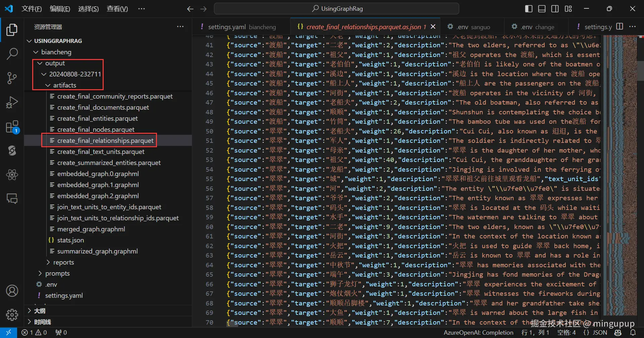Open the 文件(F) menu
Viewport: 644px width, 338px height.
(x=32, y=9)
